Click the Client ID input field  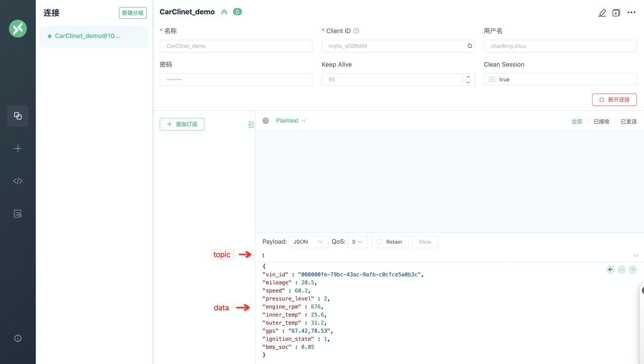point(398,46)
